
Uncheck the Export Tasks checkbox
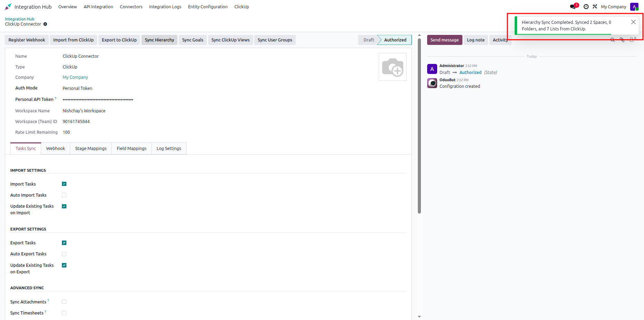tap(64, 243)
